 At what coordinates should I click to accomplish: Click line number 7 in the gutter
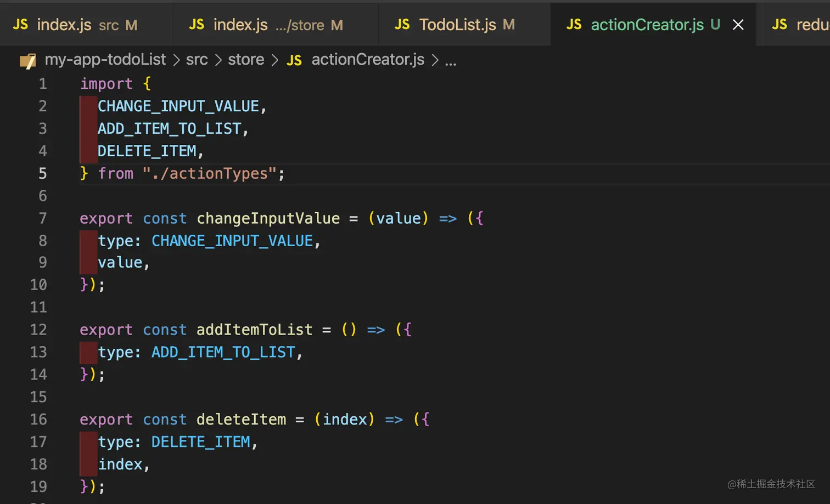(x=43, y=219)
